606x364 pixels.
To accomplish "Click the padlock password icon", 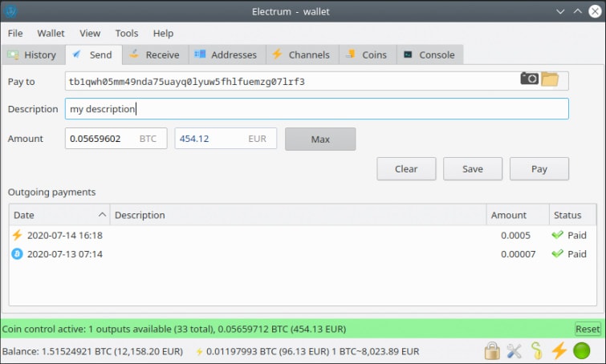I will coord(493,351).
